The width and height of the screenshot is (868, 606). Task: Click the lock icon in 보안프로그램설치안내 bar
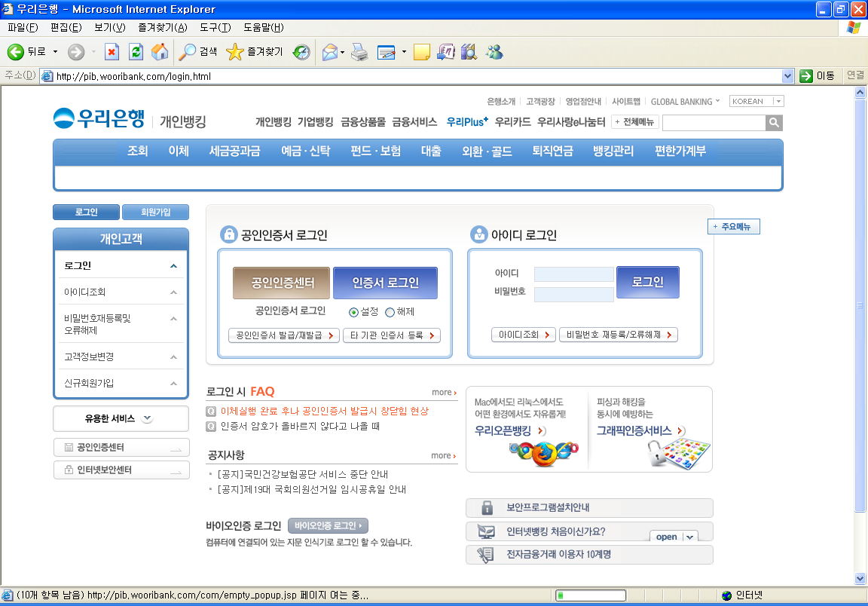[x=487, y=507]
